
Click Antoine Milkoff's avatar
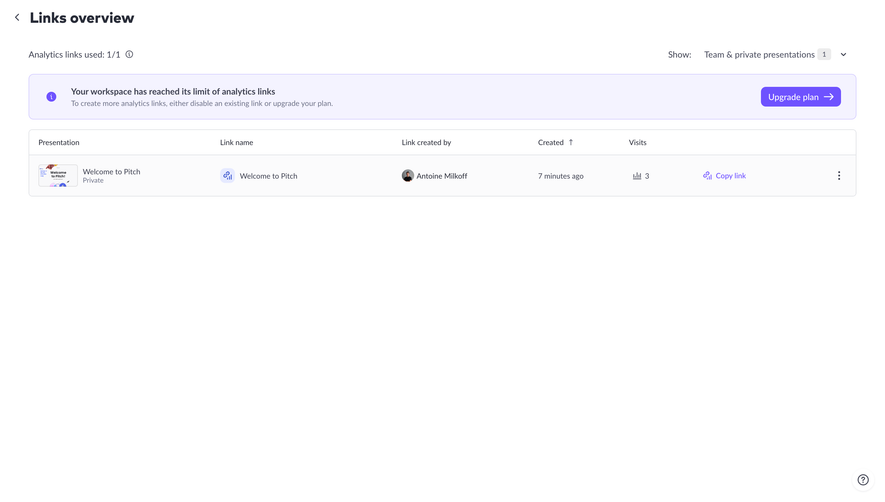pyautogui.click(x=408, y=176)
